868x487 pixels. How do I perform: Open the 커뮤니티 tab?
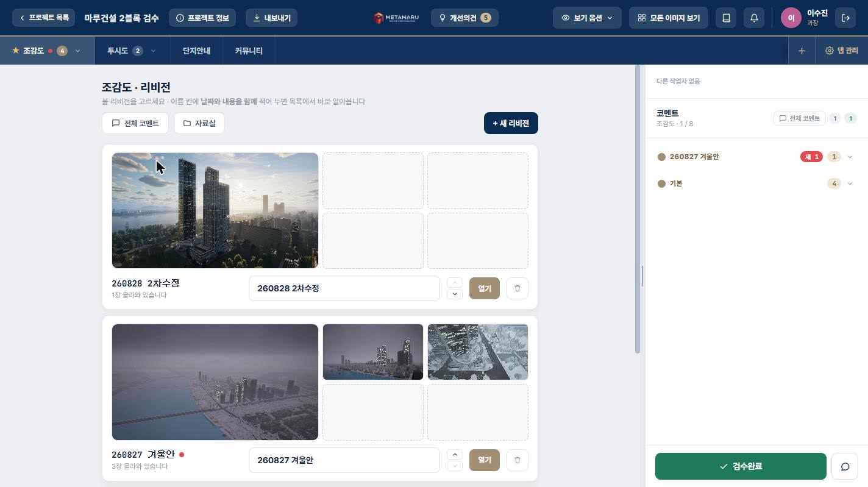pyautogui.click(x=249, y=51)
